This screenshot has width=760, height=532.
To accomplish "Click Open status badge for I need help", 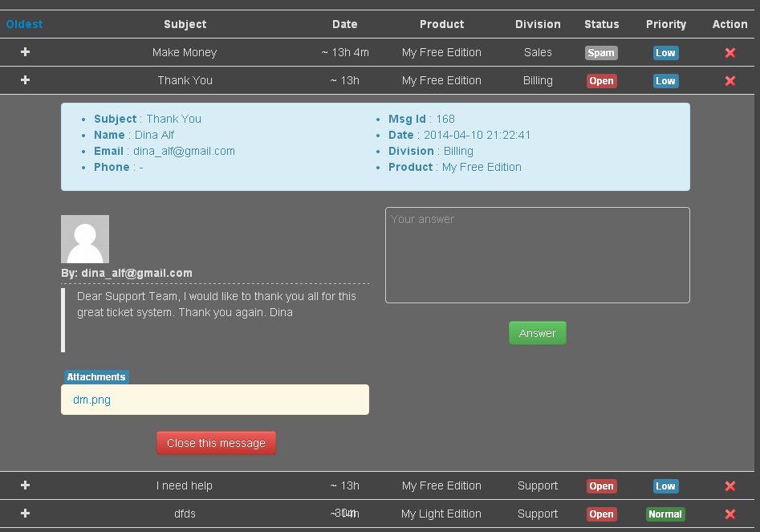I will (x=602, y=486).
